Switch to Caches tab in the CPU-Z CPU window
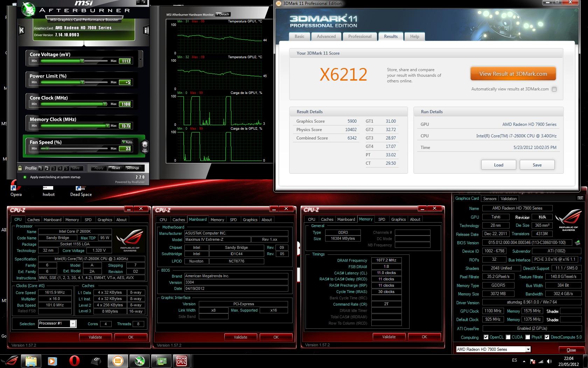Image resolution: width=588 pixels, height=368 pixels. point(33,220)
